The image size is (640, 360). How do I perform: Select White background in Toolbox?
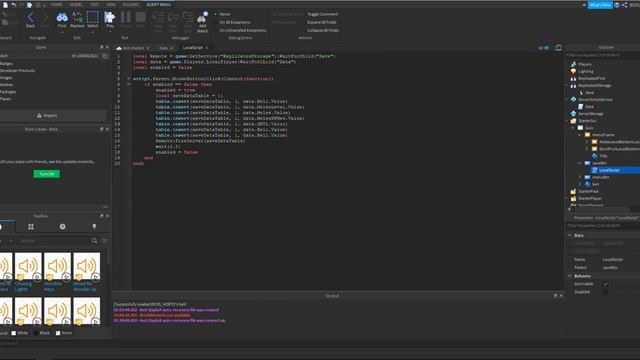coord(20,333)
